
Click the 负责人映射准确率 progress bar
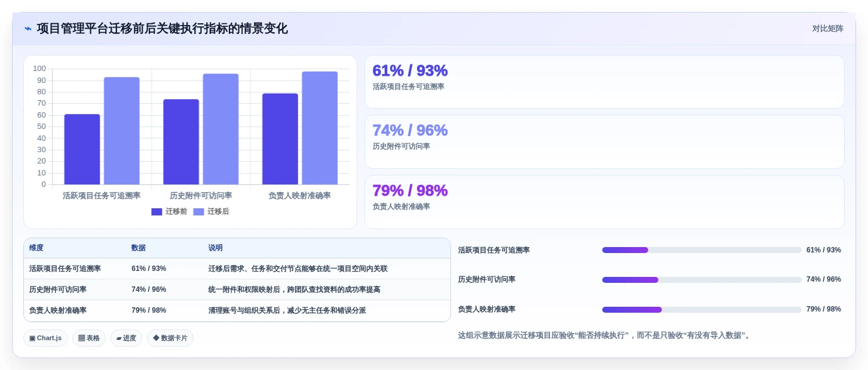tap(702, 310)
